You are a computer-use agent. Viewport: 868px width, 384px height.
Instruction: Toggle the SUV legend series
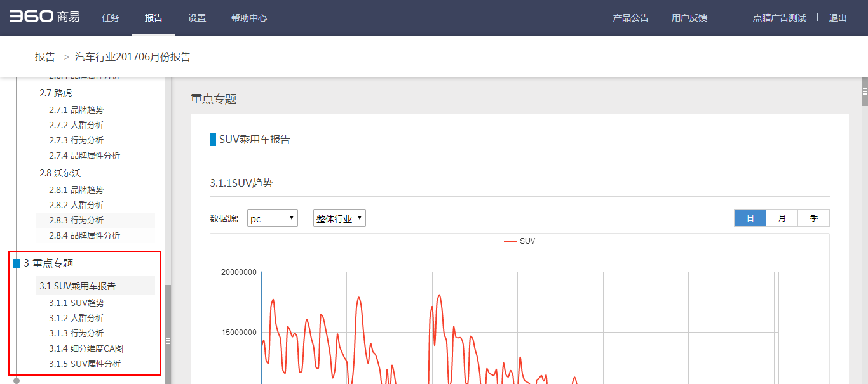click(x=520, y=241)
